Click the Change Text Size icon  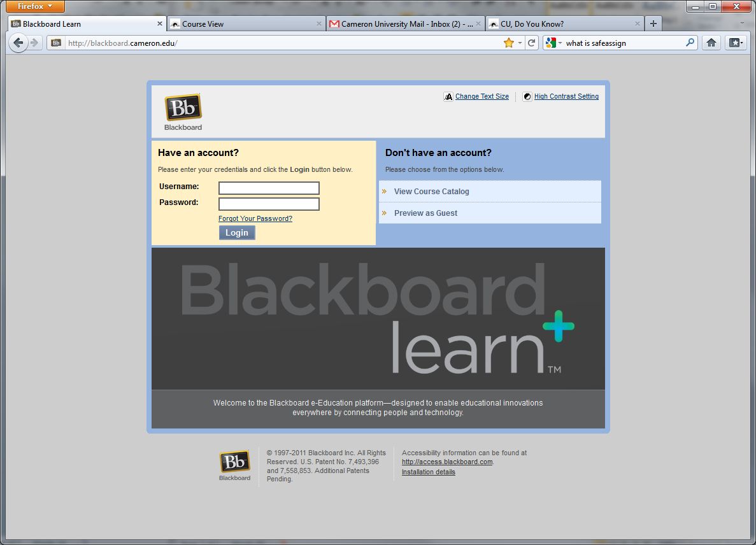click(x=448, y=97)
